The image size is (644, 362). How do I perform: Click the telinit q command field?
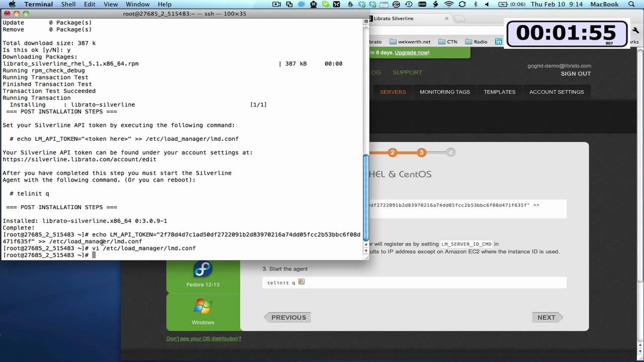click(x=415, y=283)
